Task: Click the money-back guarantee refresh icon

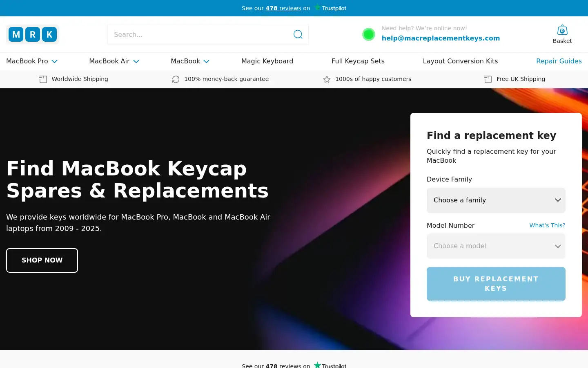Action: coord(176,79)
